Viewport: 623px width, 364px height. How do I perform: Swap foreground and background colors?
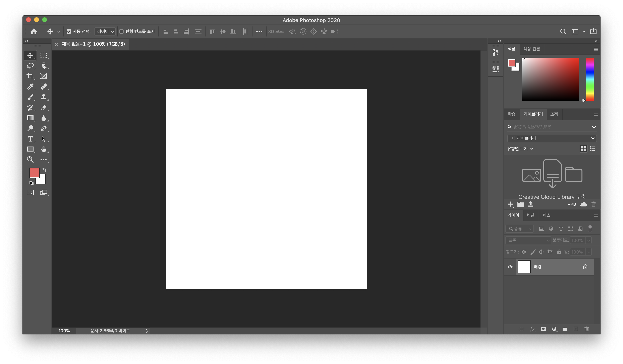click(x=44, y=170)
